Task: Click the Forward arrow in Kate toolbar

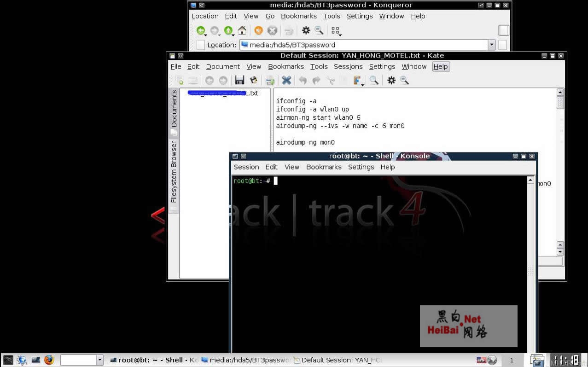Action: click(x=223, y=80)
